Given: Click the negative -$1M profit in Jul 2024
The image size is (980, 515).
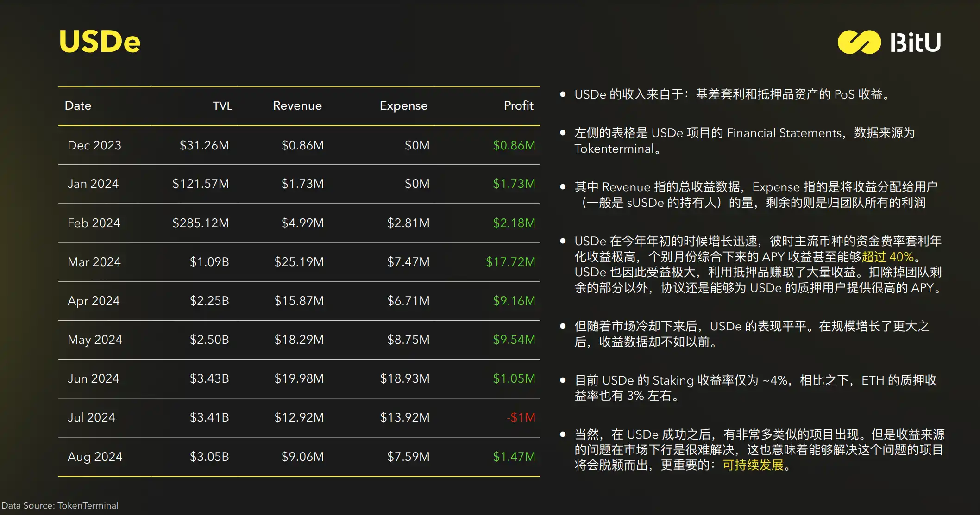Looking at the screenshot, I should 521,417.
